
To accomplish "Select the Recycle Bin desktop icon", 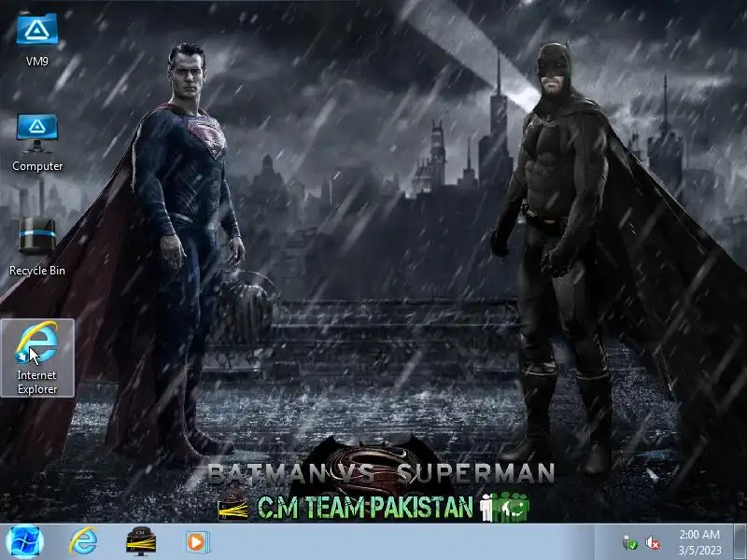I will click(37, 247).
